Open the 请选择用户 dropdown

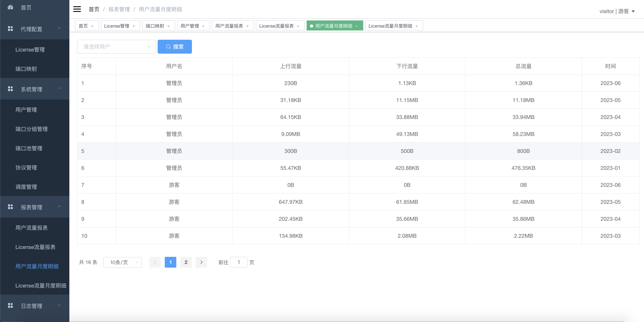click(117, 46)
